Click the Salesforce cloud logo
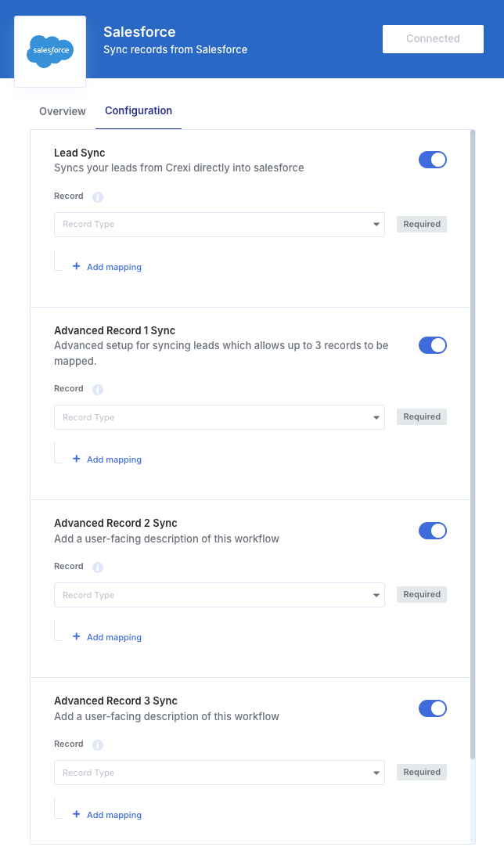The image size is (504, 854). tap(50, 51)
